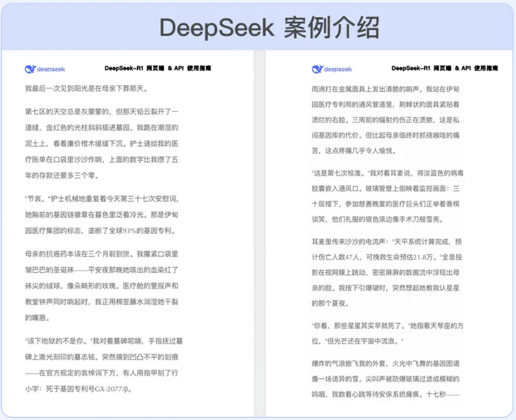
Task: Click the line containing "垄断了全球93%的基因专利"
Action: click(x=101, y=231)
